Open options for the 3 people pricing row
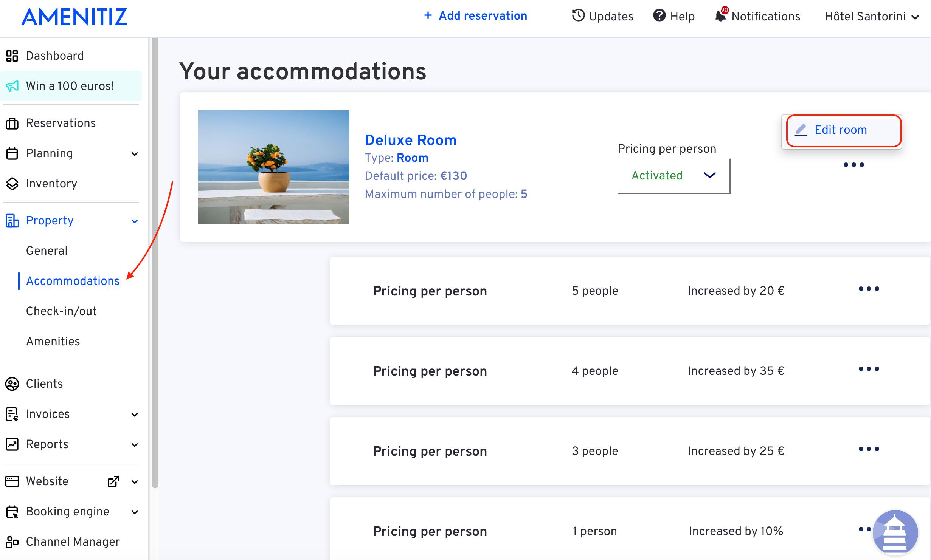Viewport: 931px width, 560px height. 869,449
